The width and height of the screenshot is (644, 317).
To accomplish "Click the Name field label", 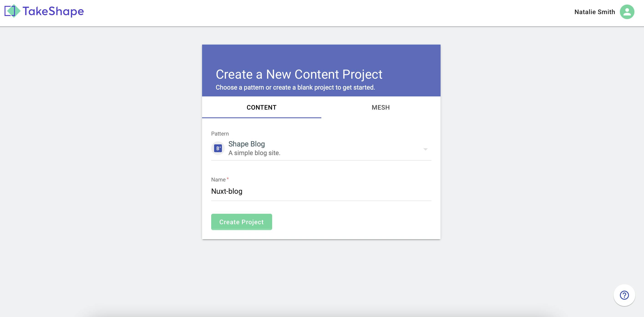I will 218,180.
